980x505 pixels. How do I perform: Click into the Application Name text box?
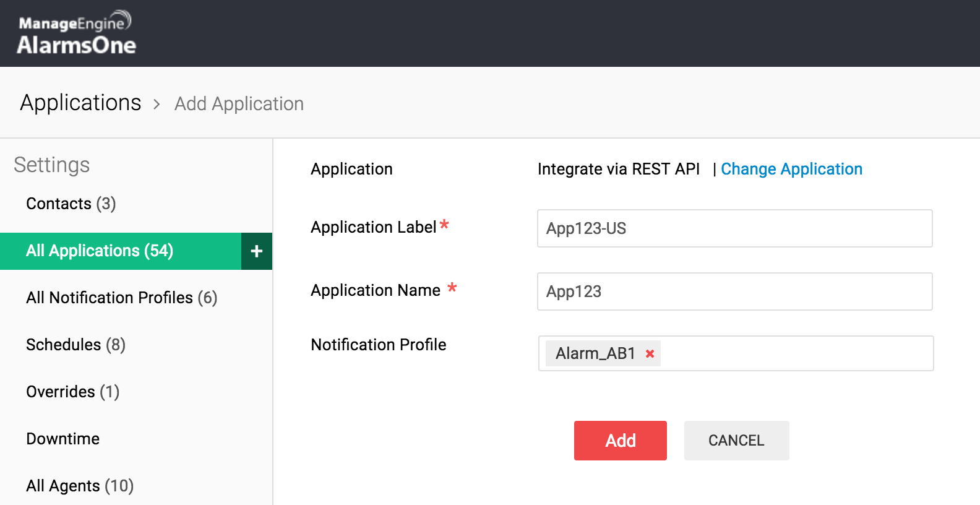click(x=734, y=291)
